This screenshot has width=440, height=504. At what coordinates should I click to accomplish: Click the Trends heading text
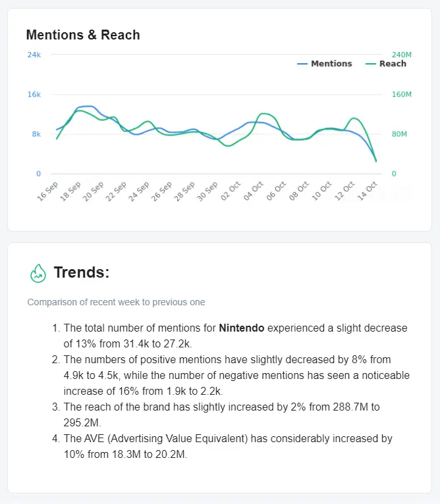click(82, 272)
